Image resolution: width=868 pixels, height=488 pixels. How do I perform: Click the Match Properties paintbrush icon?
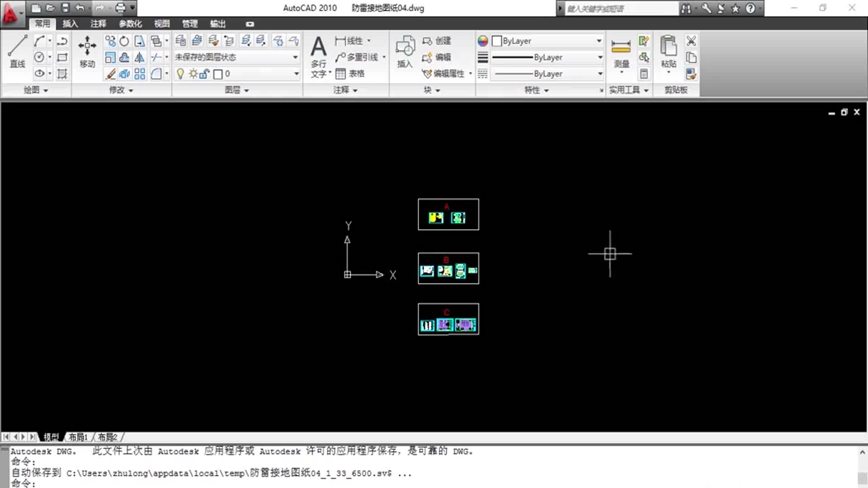pos(691,74)
